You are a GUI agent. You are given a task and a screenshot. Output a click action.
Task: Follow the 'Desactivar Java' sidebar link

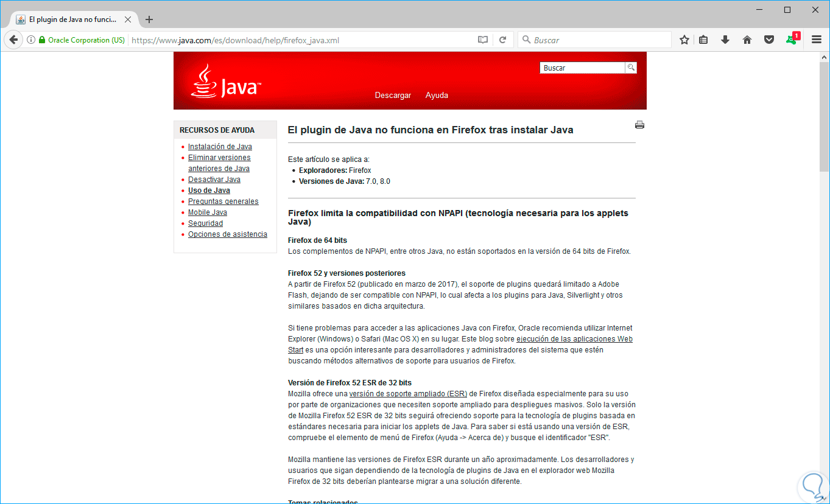214,180
